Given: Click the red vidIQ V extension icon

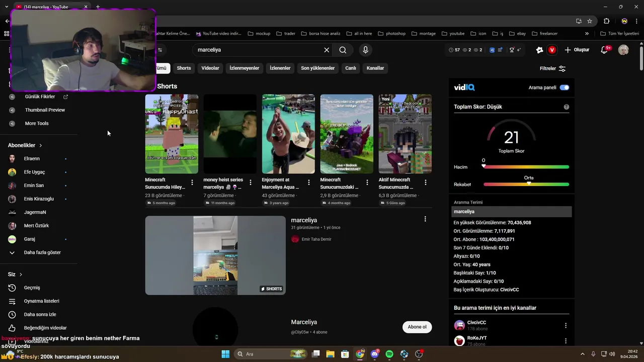Looking at the screenshot, I should pyautogui.click(x=552, y=50).
